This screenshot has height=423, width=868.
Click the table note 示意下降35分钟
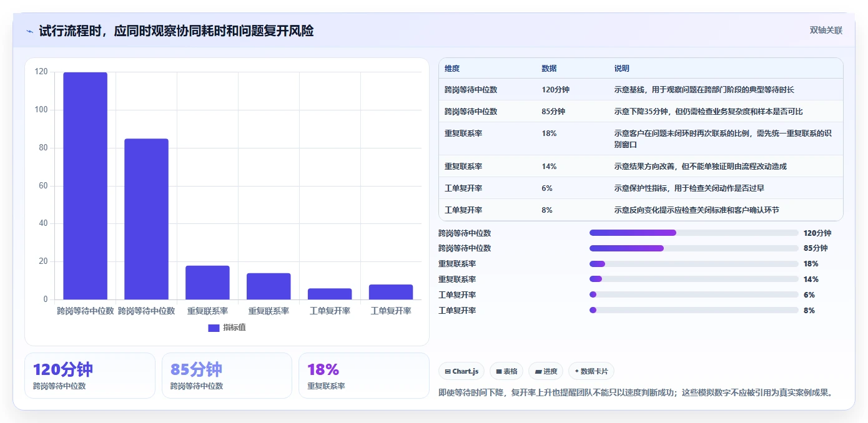(x=708, y=112)
